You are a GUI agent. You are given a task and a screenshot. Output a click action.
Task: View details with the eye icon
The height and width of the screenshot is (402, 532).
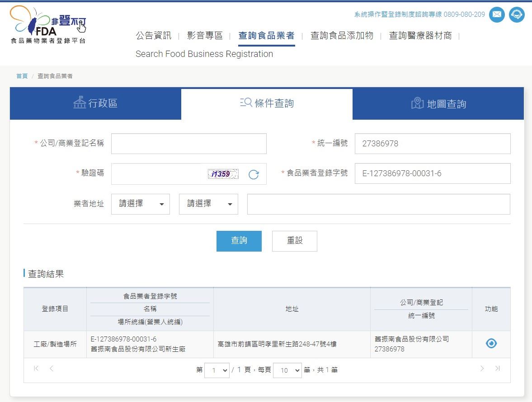491,344
